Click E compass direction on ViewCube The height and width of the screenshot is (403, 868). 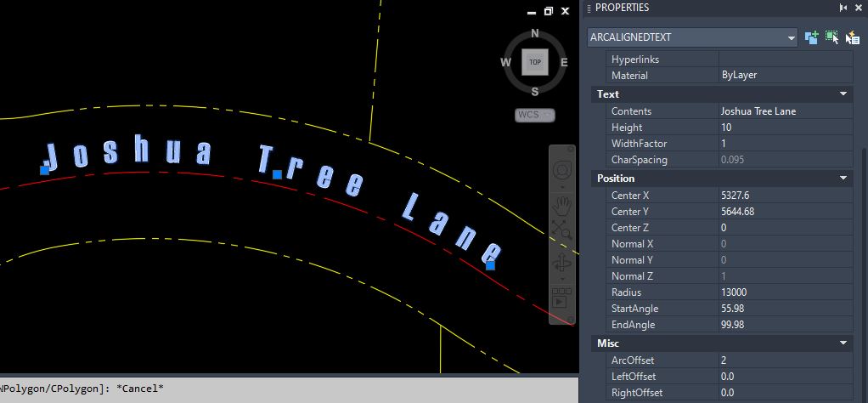[x=564, y=63]
